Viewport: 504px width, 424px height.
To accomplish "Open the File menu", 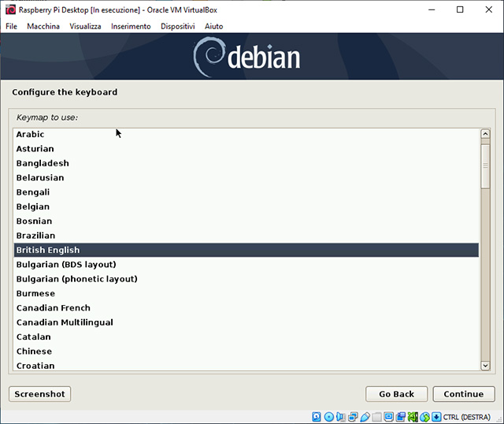I will click(11, 26).
